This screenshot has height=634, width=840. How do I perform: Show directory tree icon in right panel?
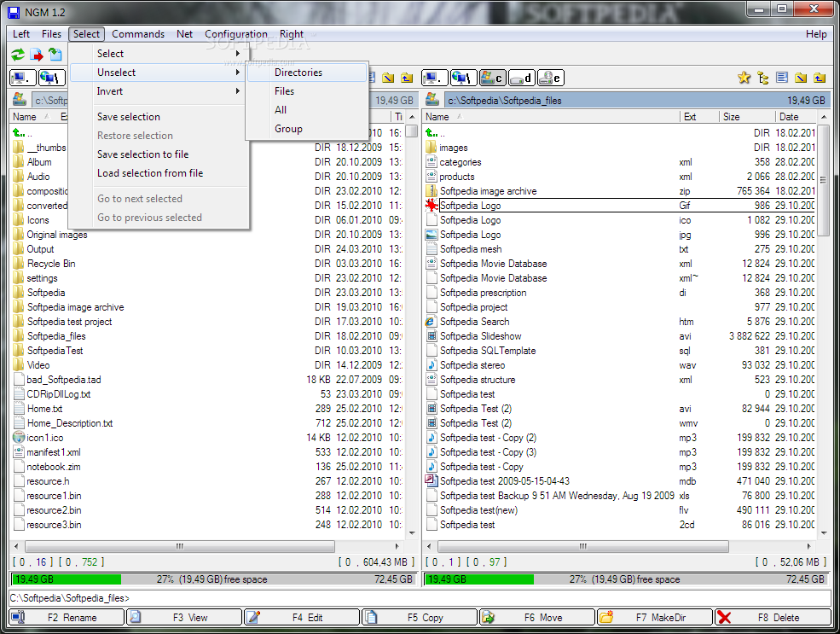[x=763, y=78]
